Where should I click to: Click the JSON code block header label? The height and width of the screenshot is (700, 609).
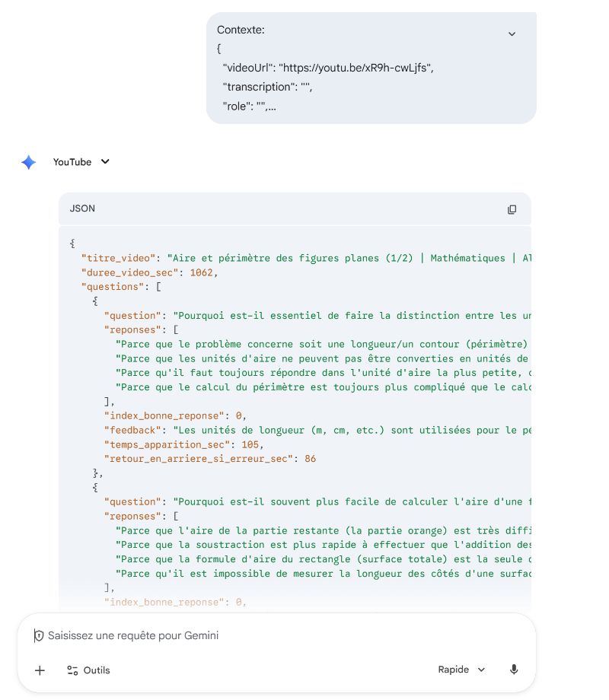[82, 208]
